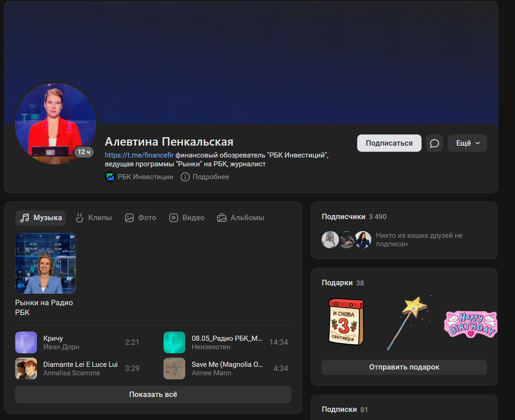Click the 12 ч badge on the avatar
The height and width of the screenshot is (420, 515).
(84, 152)
